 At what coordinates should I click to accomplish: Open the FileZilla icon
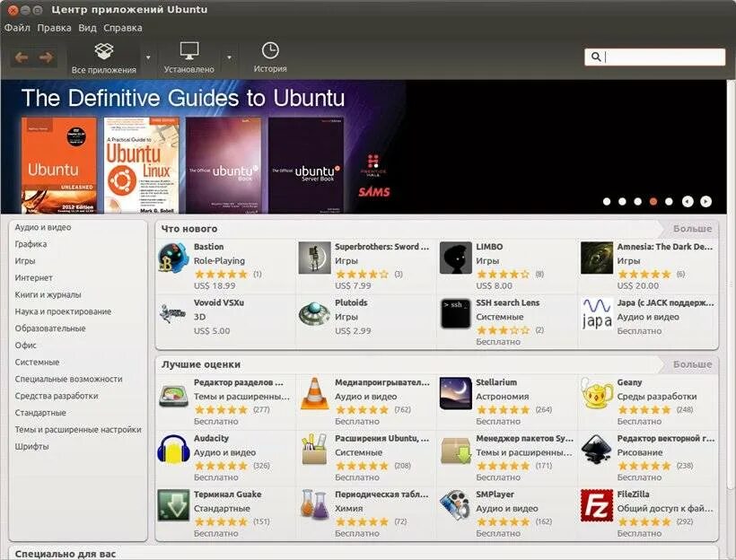tap(597, 505)
